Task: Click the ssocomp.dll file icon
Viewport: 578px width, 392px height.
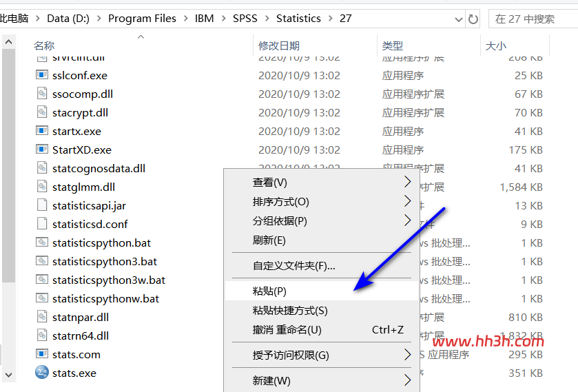Action: click(x=42, y=93)
